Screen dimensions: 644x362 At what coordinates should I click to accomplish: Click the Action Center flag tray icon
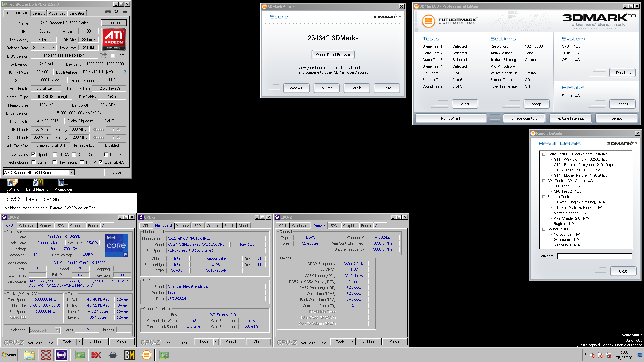coord(601,355)
